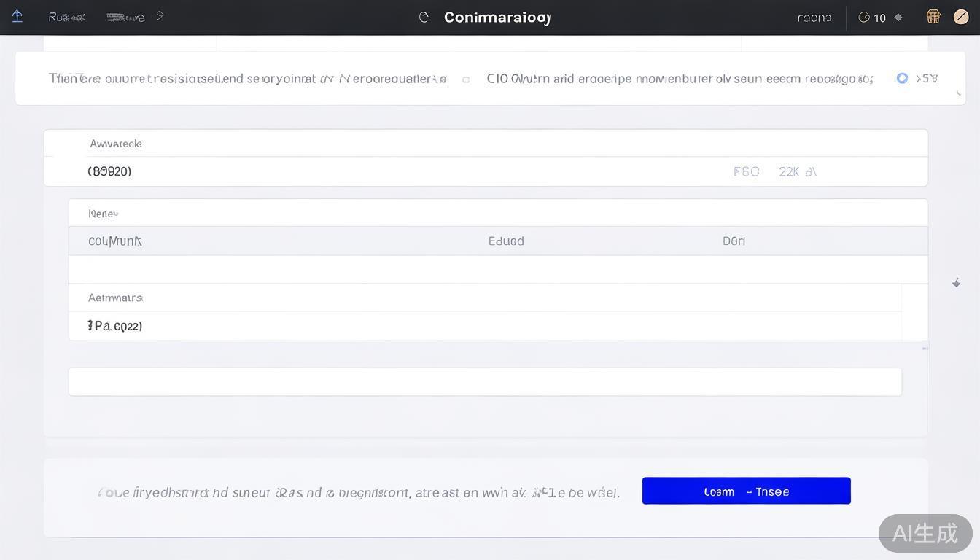Screen dimensions: 980x560
Task: Click the empty text field above footer
Action: [485, 382]
